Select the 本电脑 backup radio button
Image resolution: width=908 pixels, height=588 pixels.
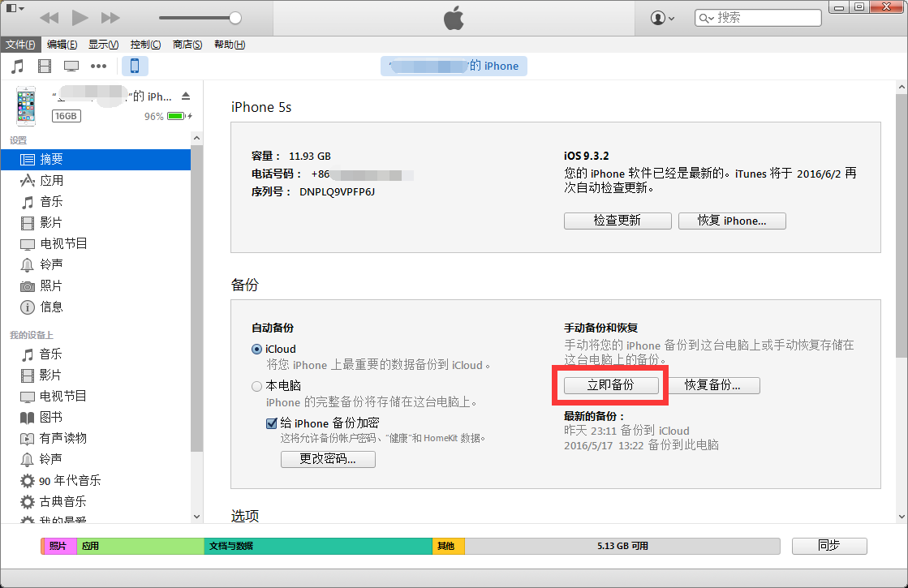click(256, 386)
